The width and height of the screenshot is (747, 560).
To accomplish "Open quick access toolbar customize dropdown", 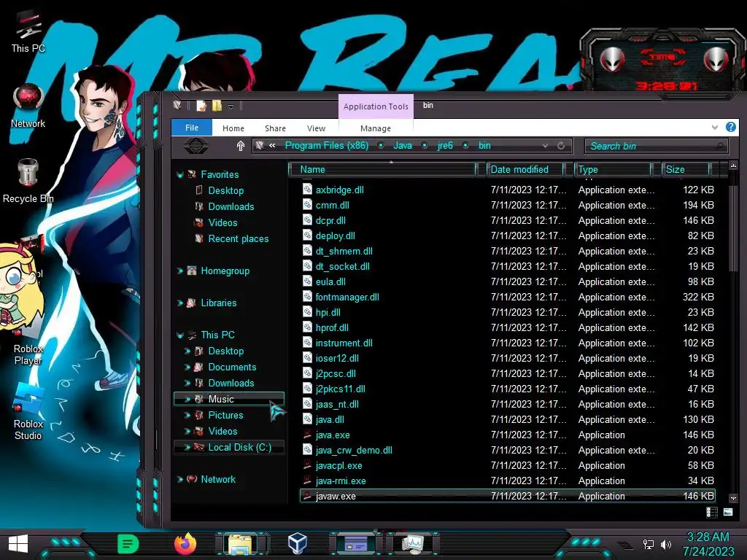I will click(x=231, y=106).
